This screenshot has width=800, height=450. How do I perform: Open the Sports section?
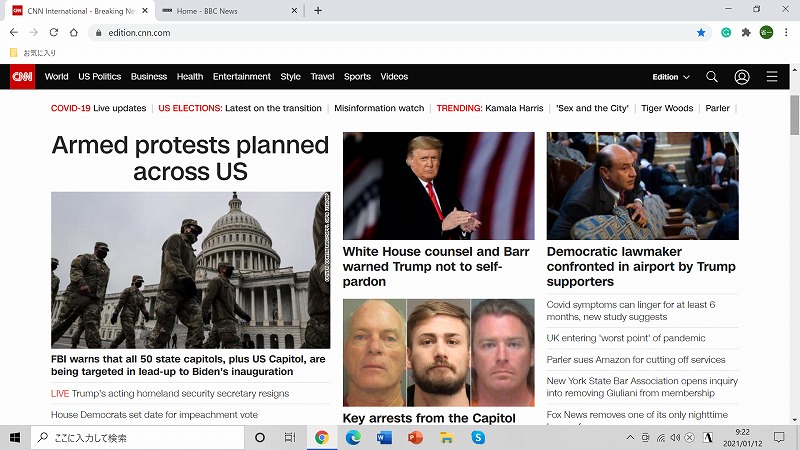point(357,77)
